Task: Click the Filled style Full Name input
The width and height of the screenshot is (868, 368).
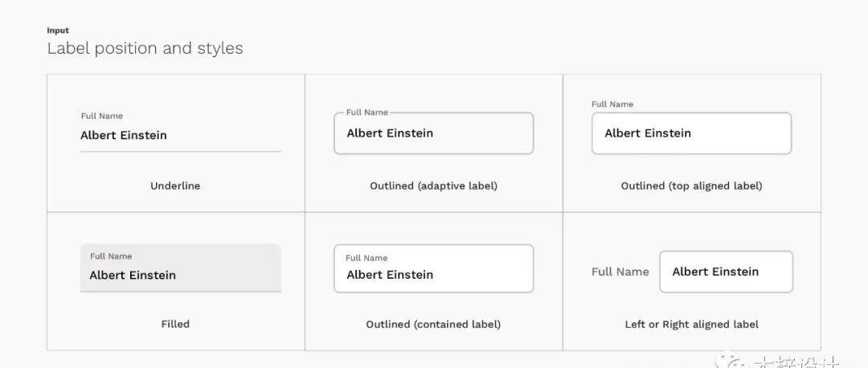Action: 181,268
